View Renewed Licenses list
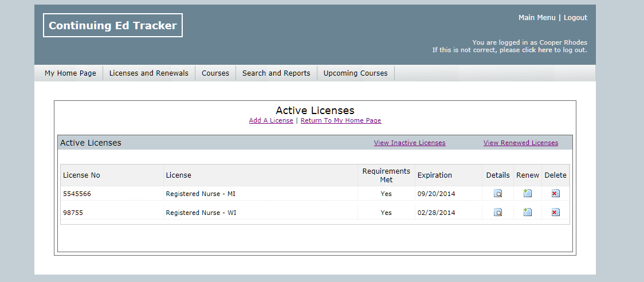The height and width of the screenshot is (282, 644). pos(520,143)
